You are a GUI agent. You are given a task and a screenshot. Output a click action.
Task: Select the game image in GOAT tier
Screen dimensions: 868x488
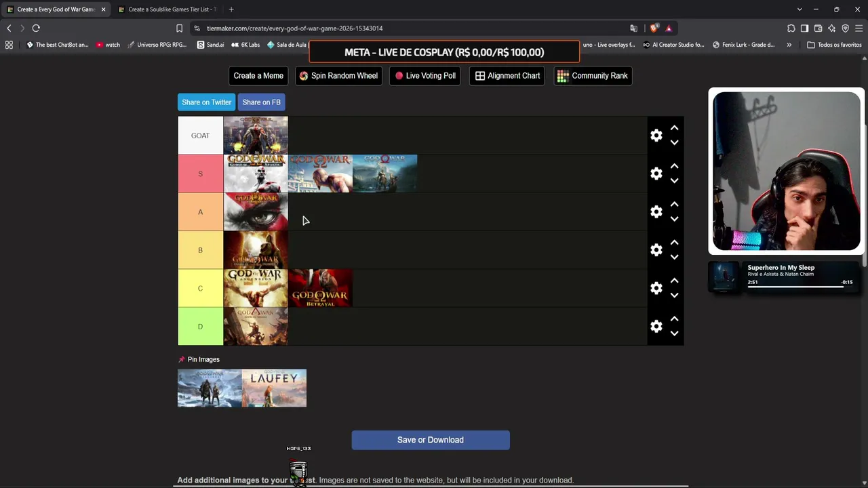(x=256, y=136)
